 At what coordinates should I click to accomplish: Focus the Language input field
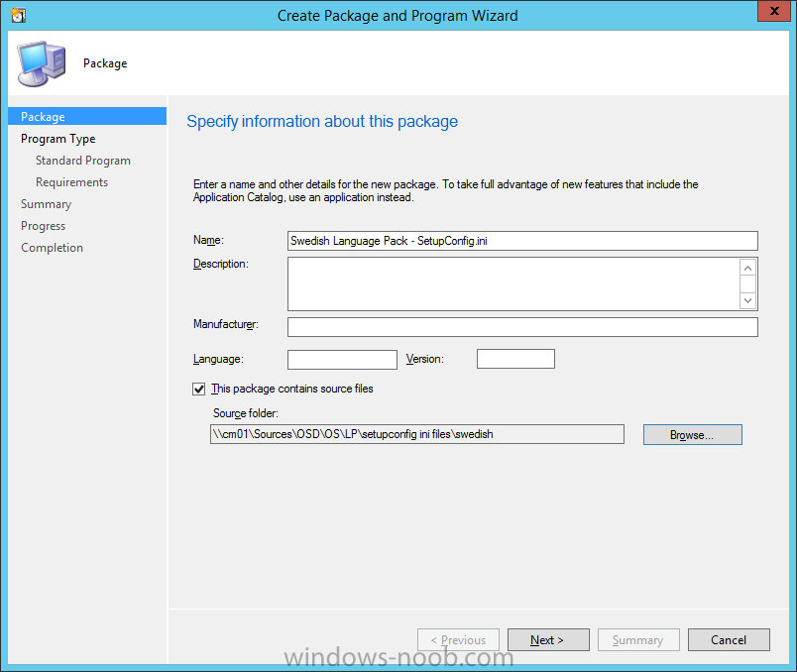[342, 360]
